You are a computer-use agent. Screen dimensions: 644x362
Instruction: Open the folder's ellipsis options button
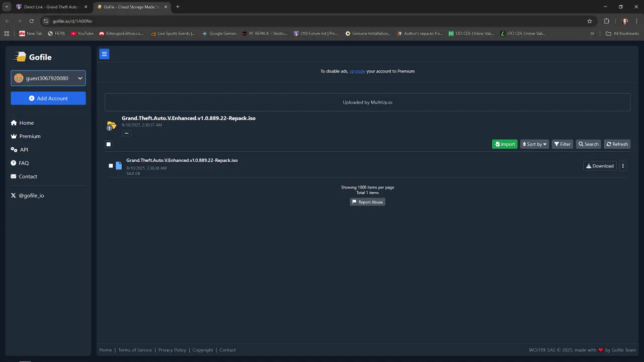click(x=126, y=133)
